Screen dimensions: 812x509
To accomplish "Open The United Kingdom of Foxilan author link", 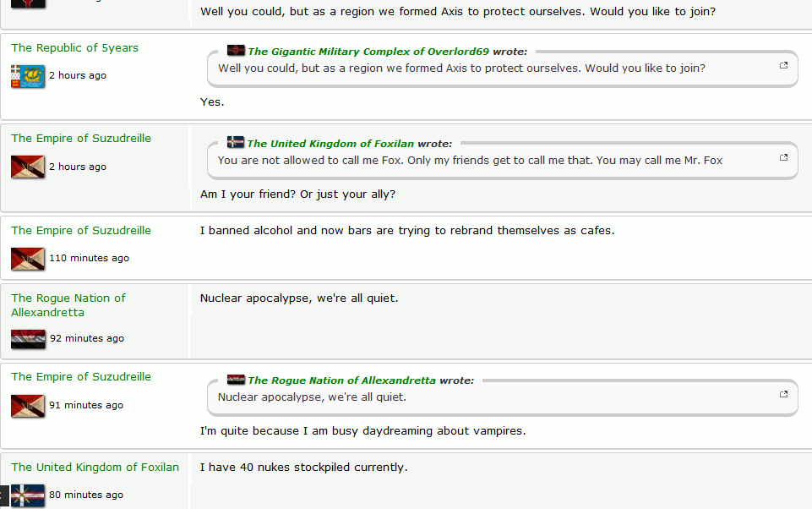I will point(95,468).
